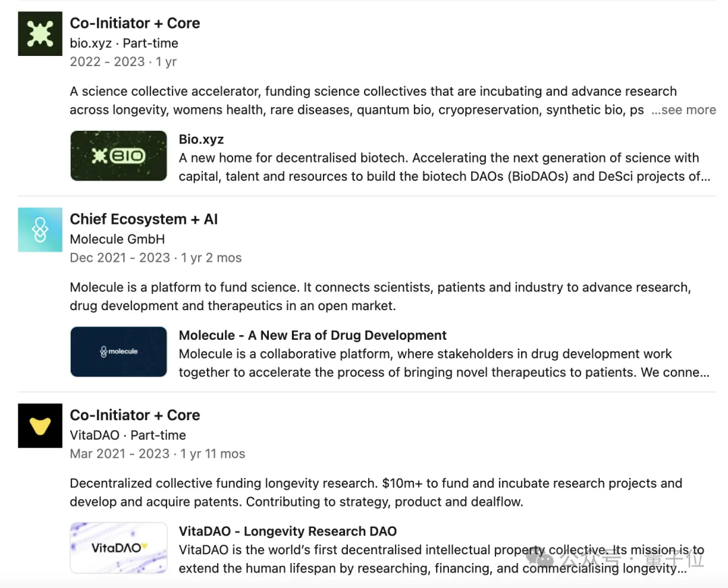The height and width of the screenshot is (588, 728).
Task: Open the Molecule link preview thumbnail
Action: [119, 351]
